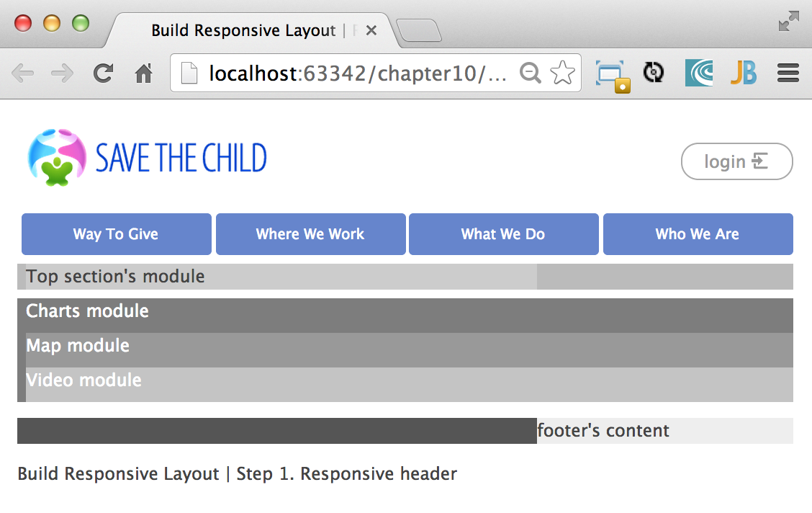Close the Build Responsive Layout tab
The image size is (812, 513).
pyautogui.click(x=371, y=31)
